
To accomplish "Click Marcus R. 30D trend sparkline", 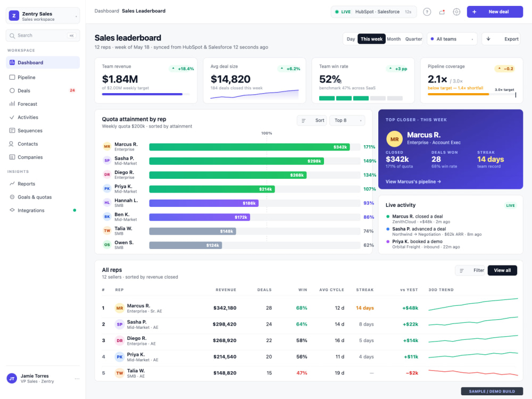I will (x=473, y=305).
